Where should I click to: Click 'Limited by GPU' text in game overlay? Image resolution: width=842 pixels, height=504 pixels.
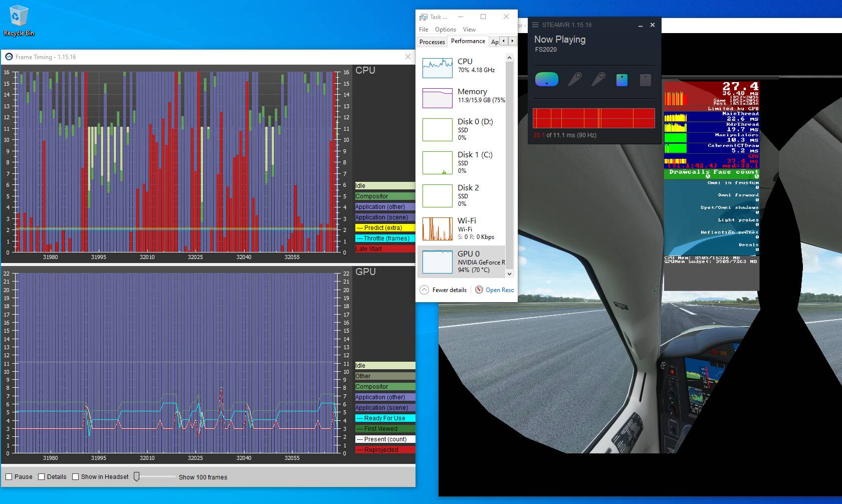coord(733,108)
